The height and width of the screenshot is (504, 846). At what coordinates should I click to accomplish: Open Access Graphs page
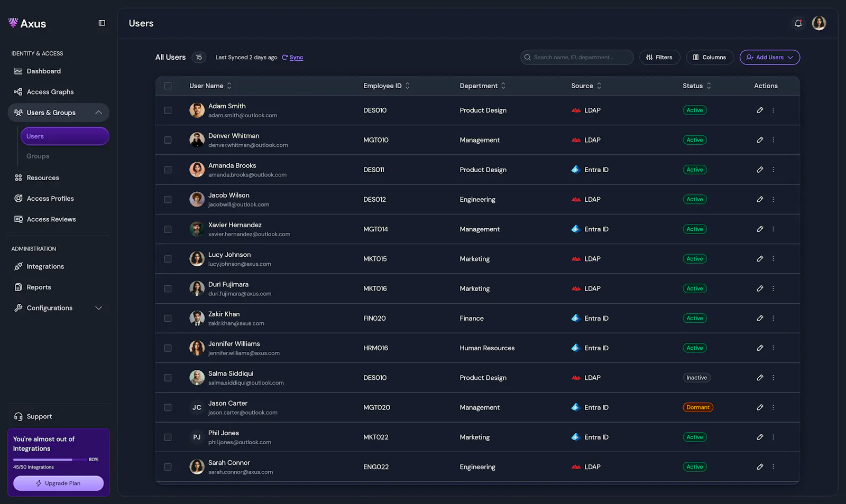[x=50, y=92]
